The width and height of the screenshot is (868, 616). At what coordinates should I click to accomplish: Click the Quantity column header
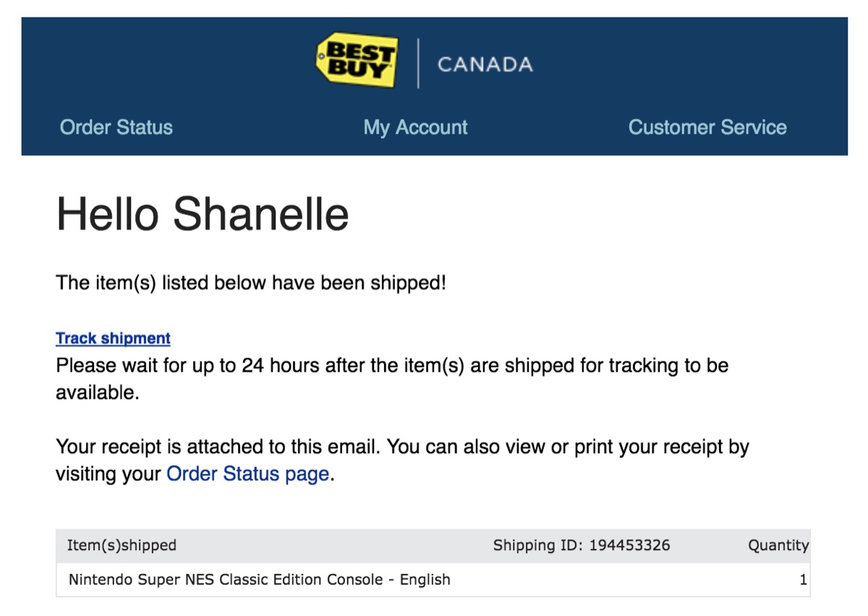coord(778,545)
